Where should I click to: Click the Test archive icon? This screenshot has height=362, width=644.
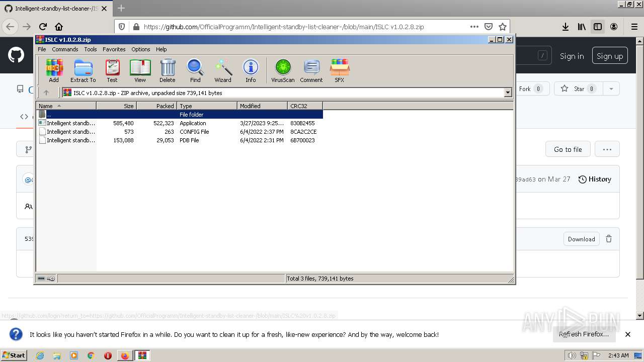(x=112, y=70)
